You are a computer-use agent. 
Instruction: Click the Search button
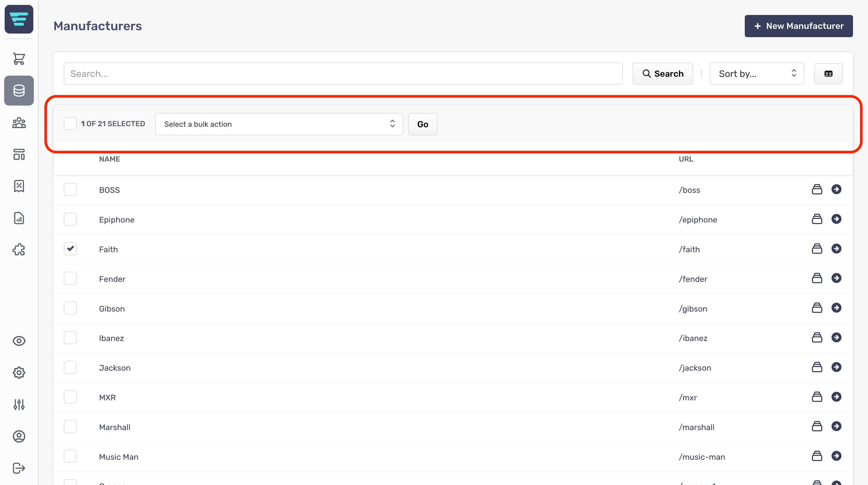(x=663, y=74)
